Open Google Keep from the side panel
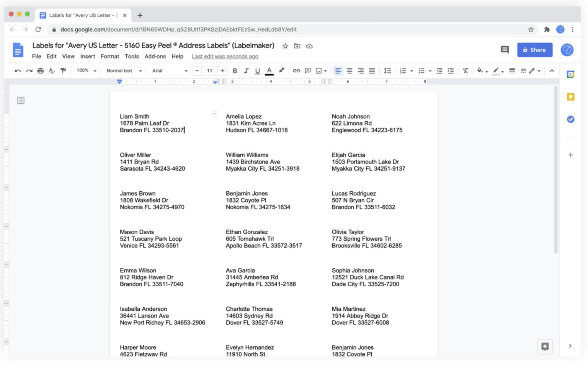The height and width of the screenshot is (370, 588). click(x=570, y=97)
